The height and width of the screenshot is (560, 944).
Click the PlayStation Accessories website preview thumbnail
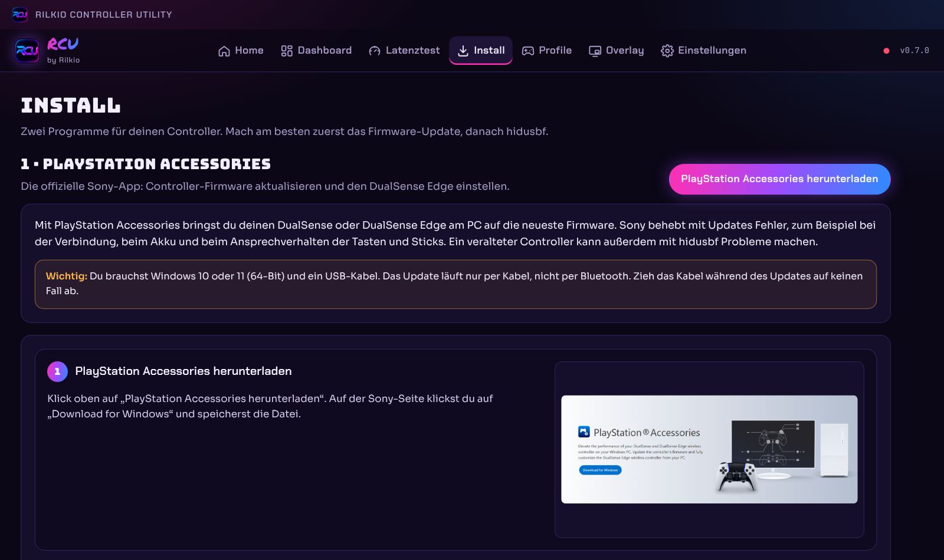[x=709, y=449]
